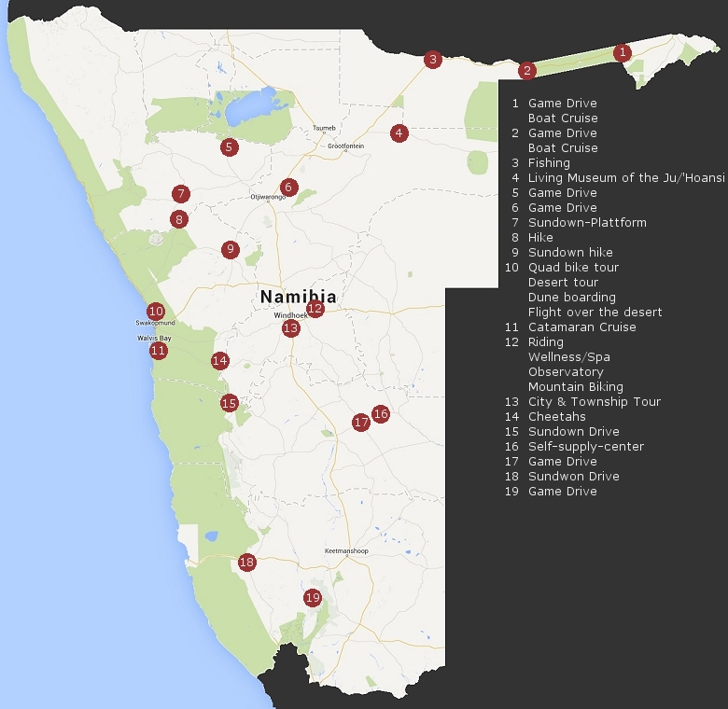Click map marker number 1 in the Caprivi strip
The width and height of the screenshot is (728, 709).
click(623, 52)
